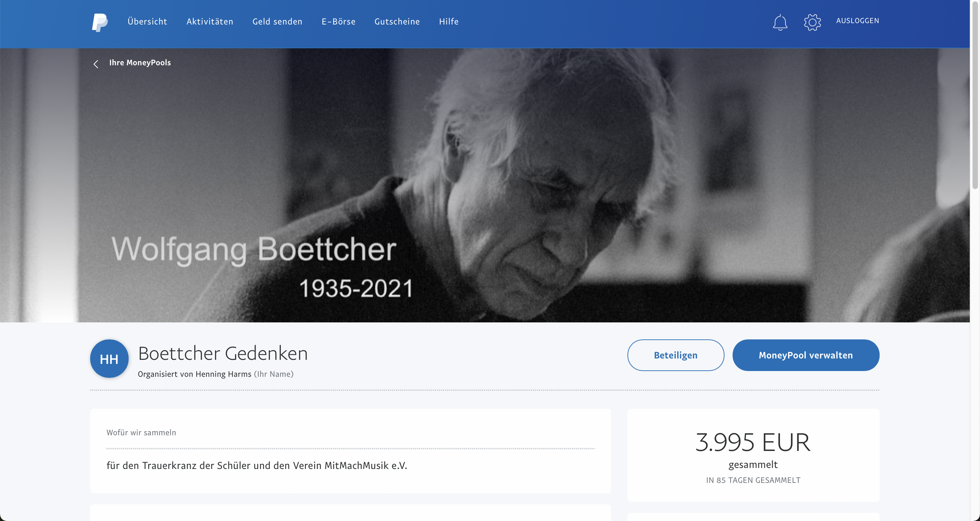
Task: Click the Boettcher Gedenken title
Action: point(223,353)
